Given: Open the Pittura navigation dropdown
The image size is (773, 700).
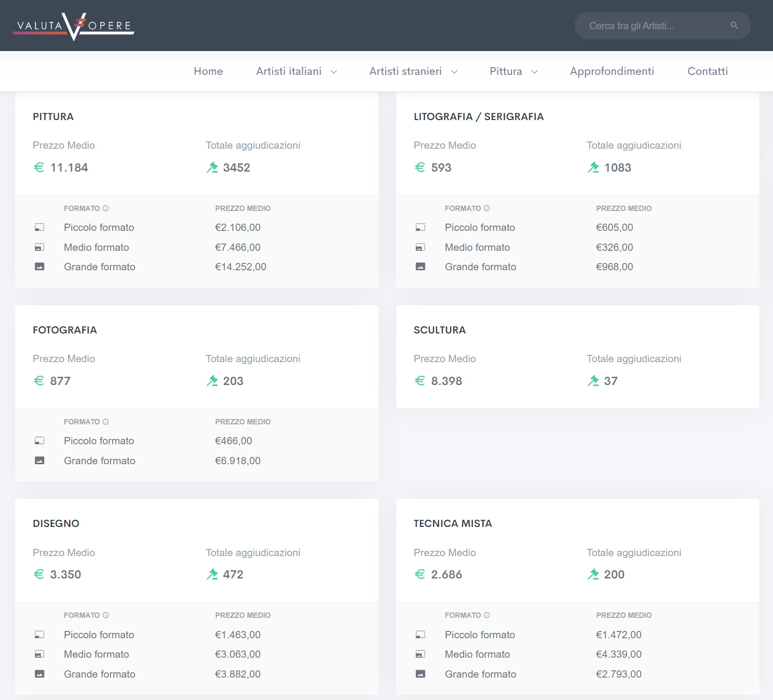Looking at the screenshot, I should 513,71.
